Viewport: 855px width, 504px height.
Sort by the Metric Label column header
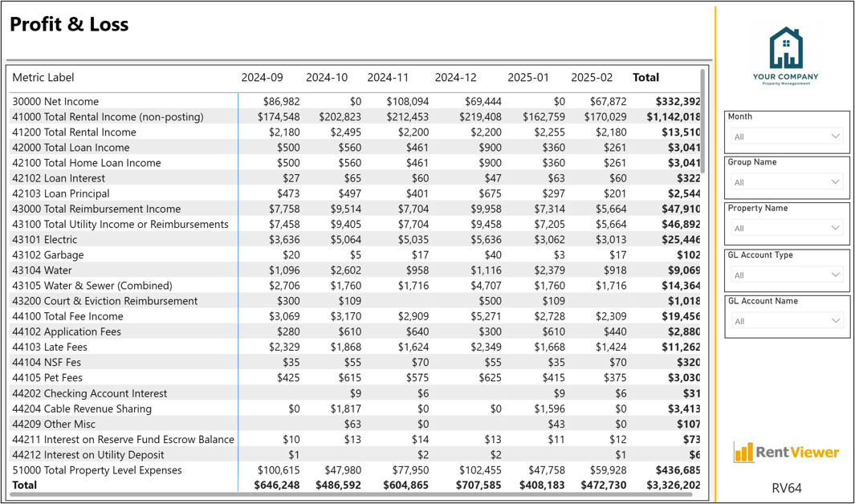pyautogui.click(x=43, y=77)
